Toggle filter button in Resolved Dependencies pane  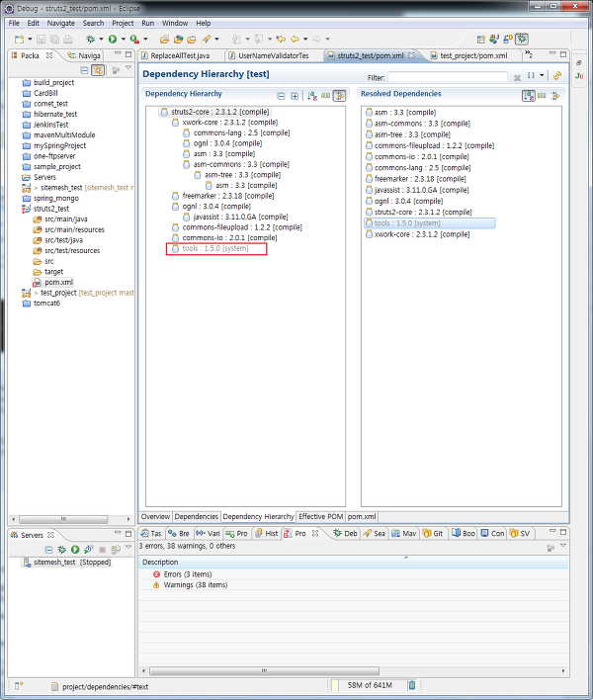tap(555, 96)
